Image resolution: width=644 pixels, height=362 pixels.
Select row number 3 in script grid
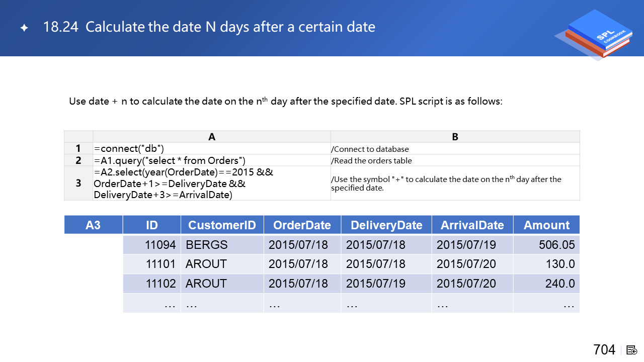pyautogui.click(x=78, y=183)
